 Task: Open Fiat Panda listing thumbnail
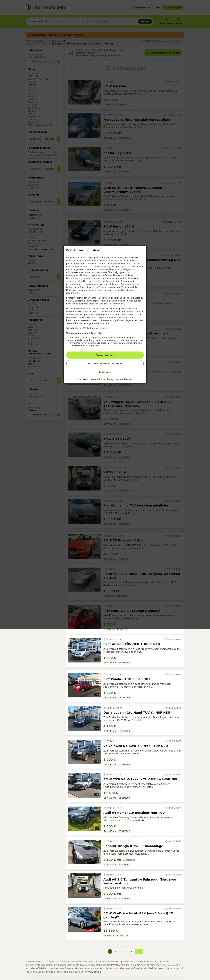(x=84, y=685)
